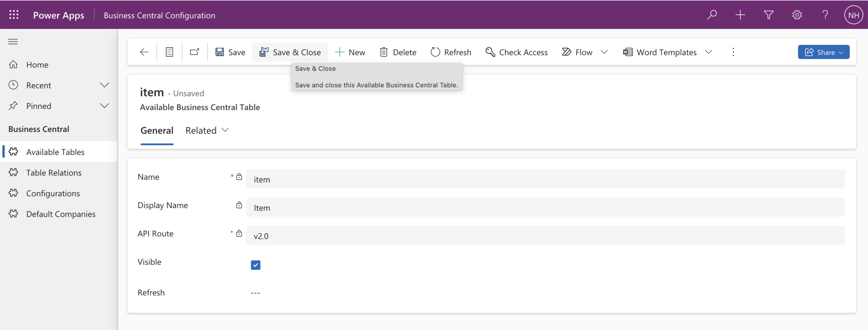Expand the Pinned chevron
This screenshot has width=868, height=330.
[x=104, y=106]
